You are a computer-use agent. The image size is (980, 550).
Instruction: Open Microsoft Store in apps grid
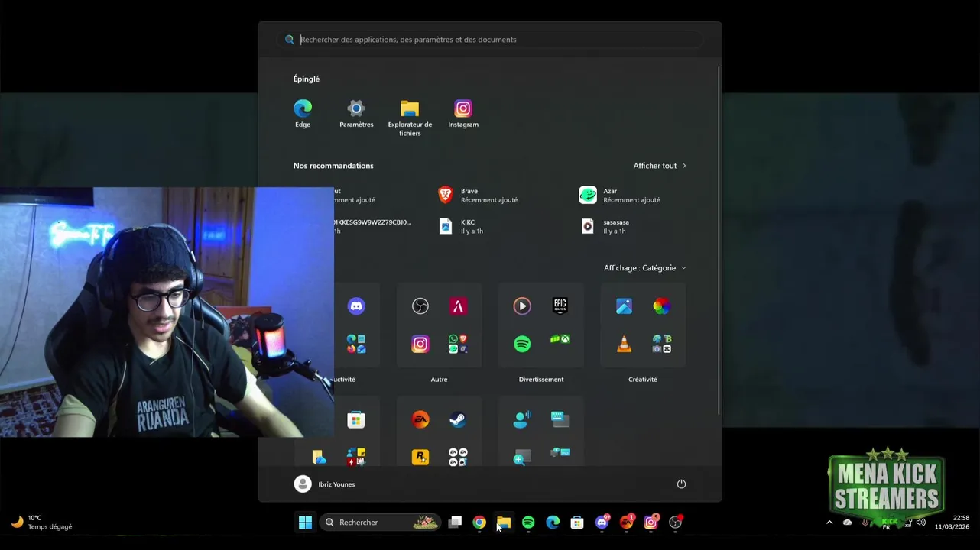pyautogui.click(x=356, y=419)
